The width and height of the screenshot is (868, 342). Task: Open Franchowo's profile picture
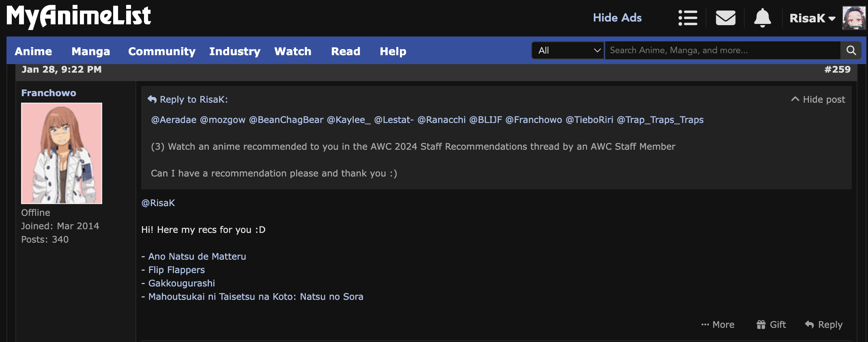coord(62,153)
